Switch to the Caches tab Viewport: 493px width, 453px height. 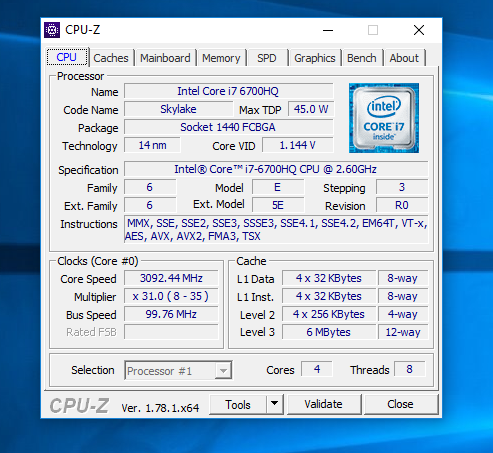111,58
